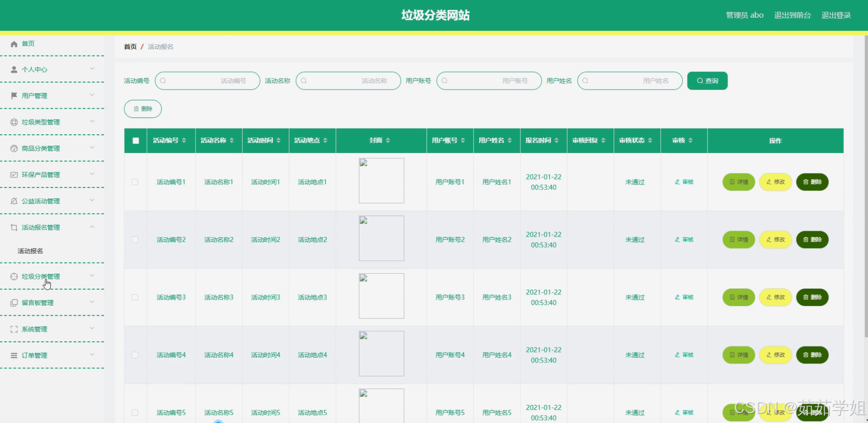Viewport: 868px width, 423px height.
Task: Click 退出登录 in the top bar
Action: [836, 15]
